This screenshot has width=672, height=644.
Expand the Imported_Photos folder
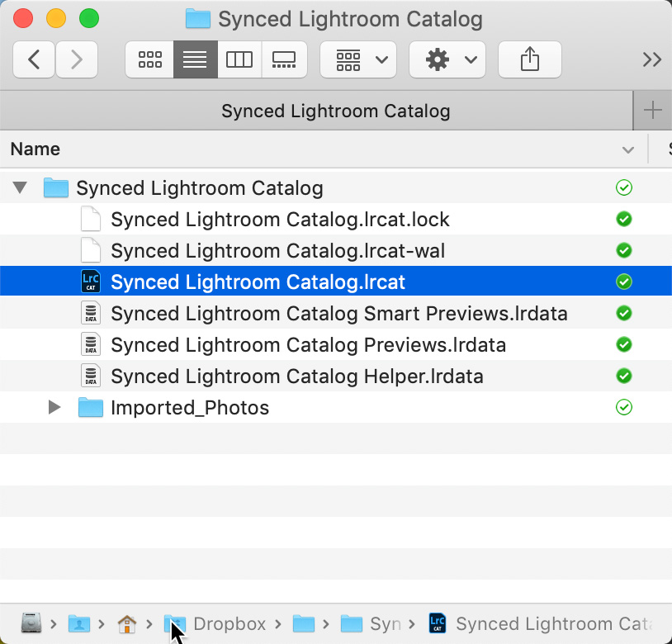[x=54, y=408]
